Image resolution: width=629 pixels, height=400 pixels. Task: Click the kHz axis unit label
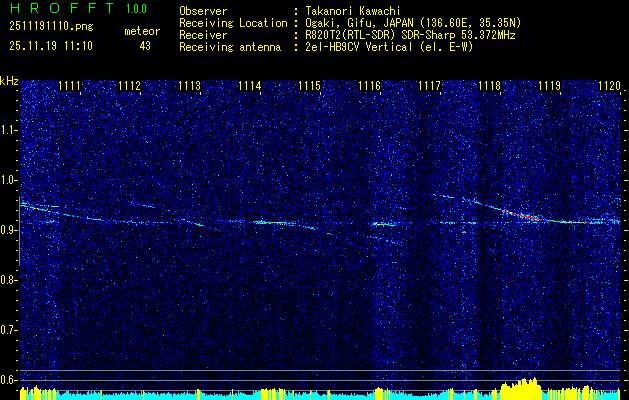(x=9, y=81)
